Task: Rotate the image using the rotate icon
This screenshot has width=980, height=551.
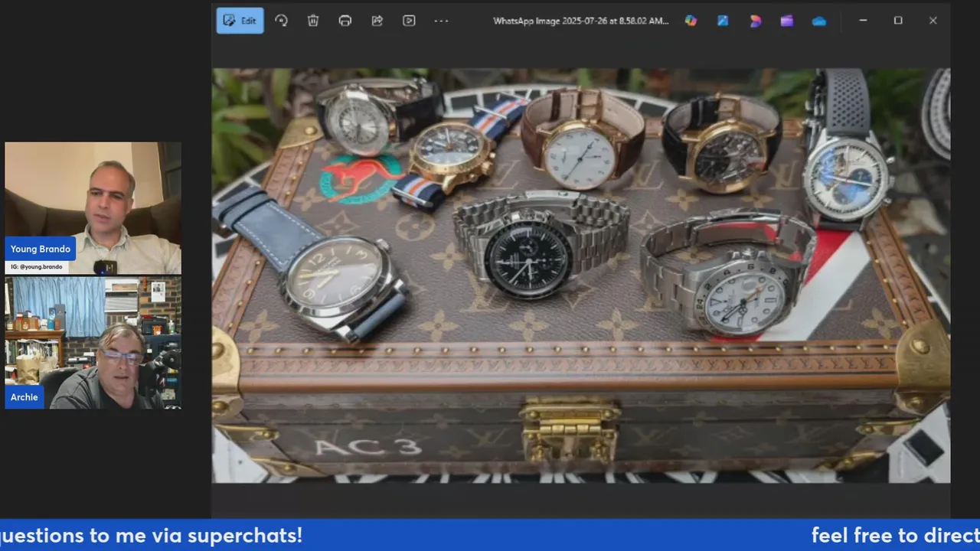Action: pyautogui.click(x=281, y=21)
